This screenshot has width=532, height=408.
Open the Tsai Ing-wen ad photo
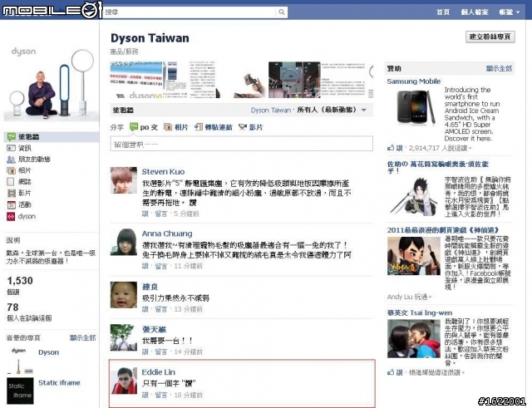414,338
